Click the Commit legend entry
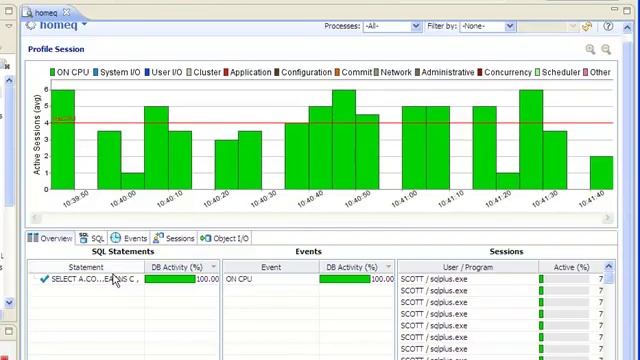This screenshot has height=360, width=640. pos(353,72)
